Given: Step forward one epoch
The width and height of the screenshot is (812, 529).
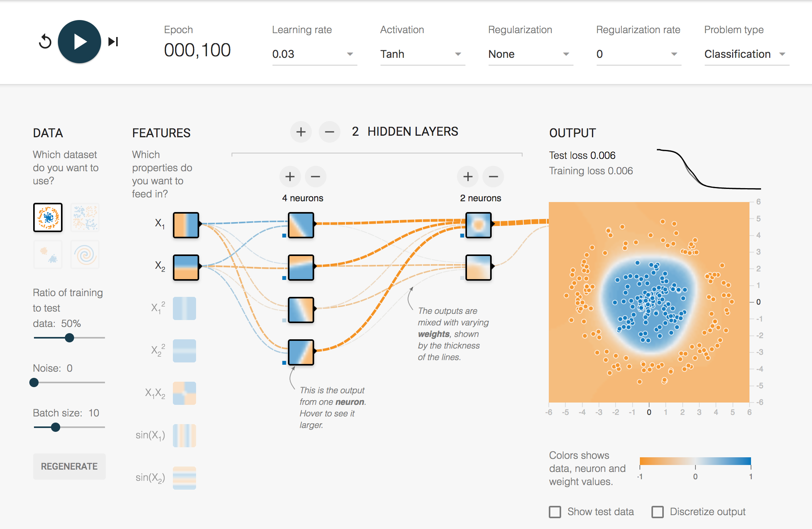Looking at the screenshot, I should (x=113, y=41).
